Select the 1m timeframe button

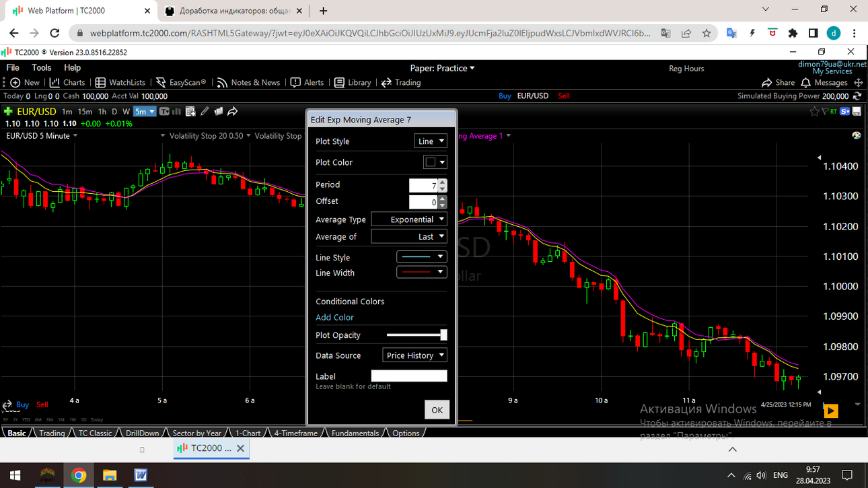point(67,111)
